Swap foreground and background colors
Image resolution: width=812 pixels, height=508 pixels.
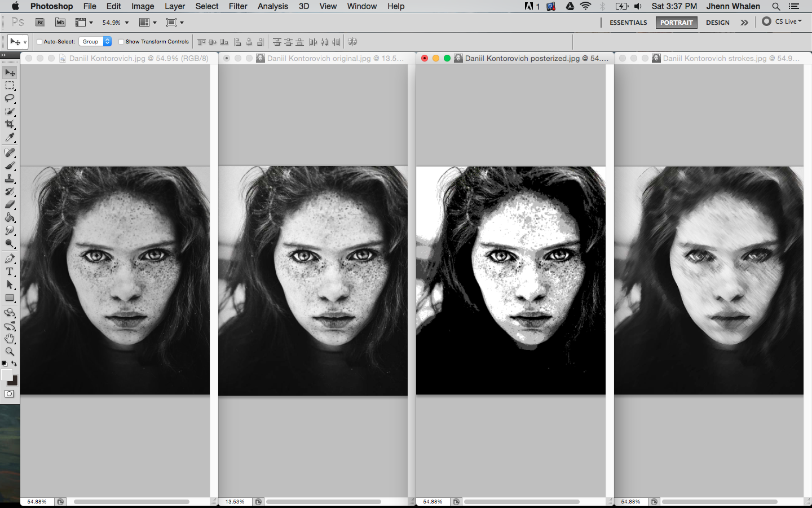tap(15, 364)
